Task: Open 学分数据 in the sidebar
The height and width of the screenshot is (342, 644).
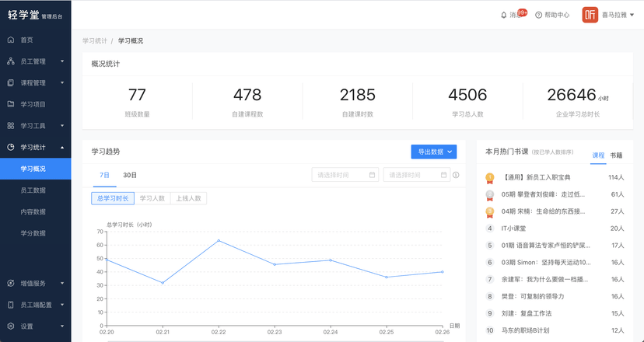Action: 35,233
